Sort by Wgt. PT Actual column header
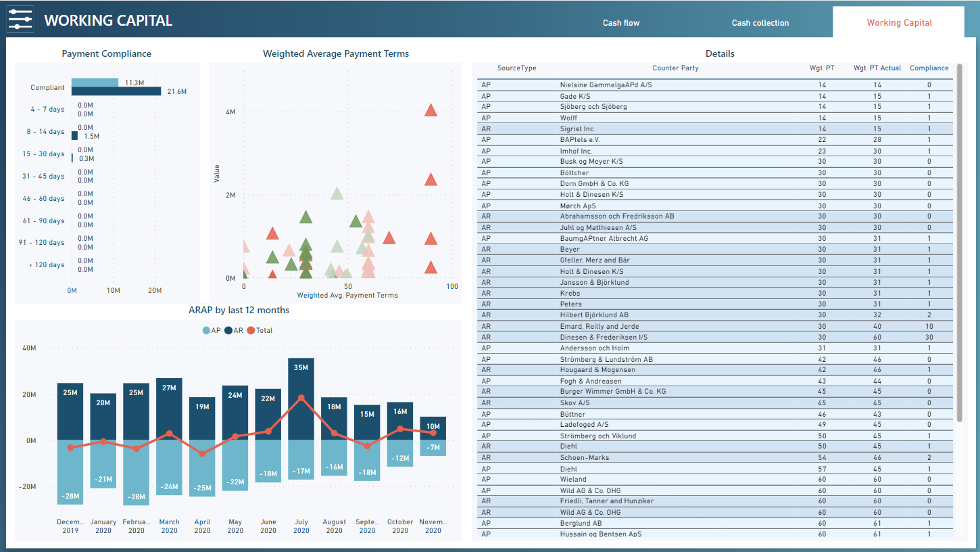This screenshot has width=980, height=552. pos(877,68)
